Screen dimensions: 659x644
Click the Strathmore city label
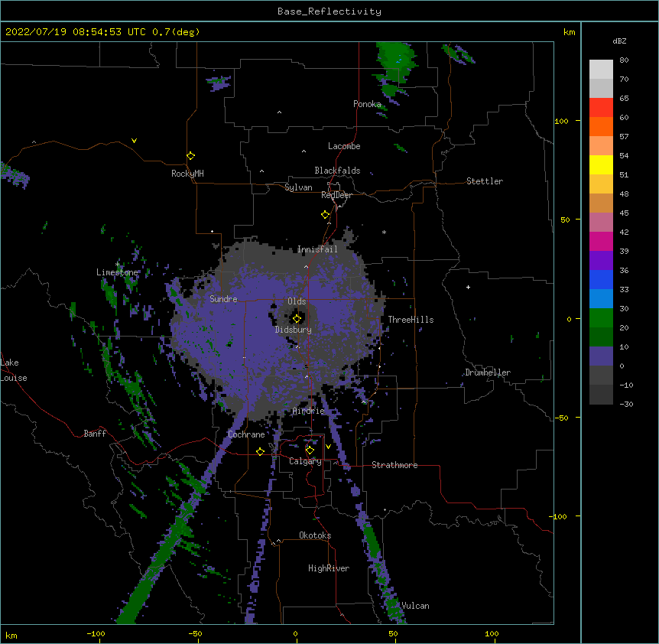(x=394, y=465)
